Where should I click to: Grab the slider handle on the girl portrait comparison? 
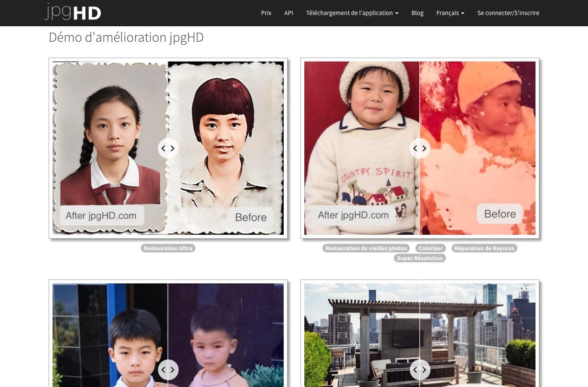(x=168, y=148)
